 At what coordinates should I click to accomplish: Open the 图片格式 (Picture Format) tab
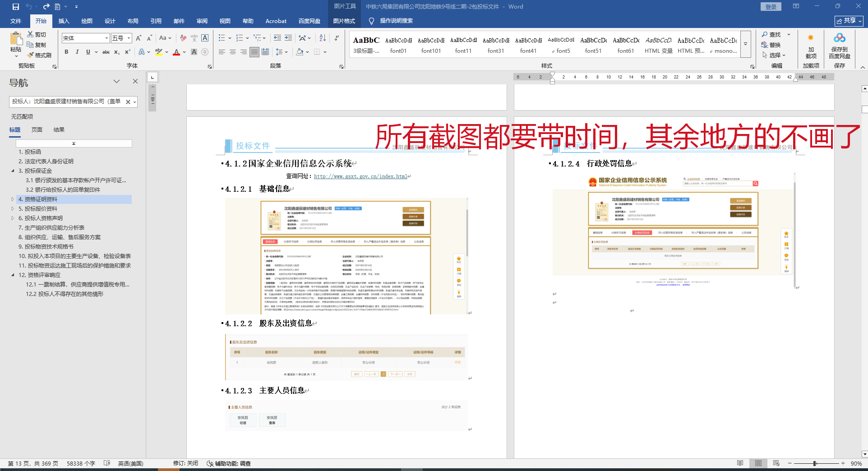(344, 21)
